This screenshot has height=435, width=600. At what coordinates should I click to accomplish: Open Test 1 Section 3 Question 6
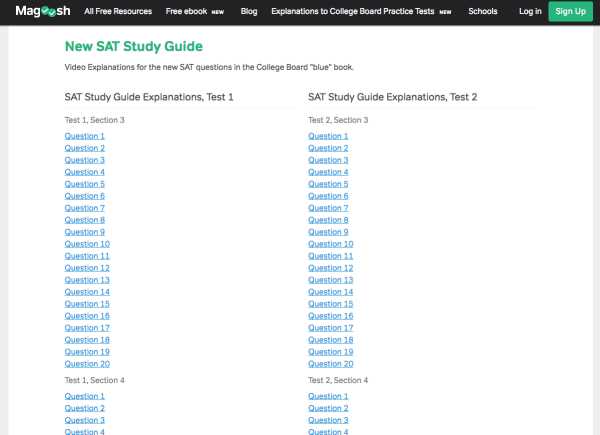pos(85,196)
